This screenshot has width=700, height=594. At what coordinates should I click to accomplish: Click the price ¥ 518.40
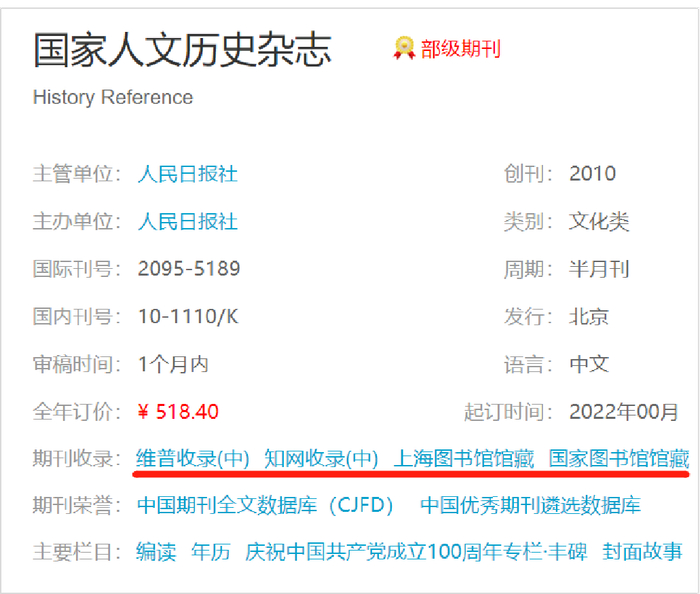pyautogui.click(x=178, y=411)
